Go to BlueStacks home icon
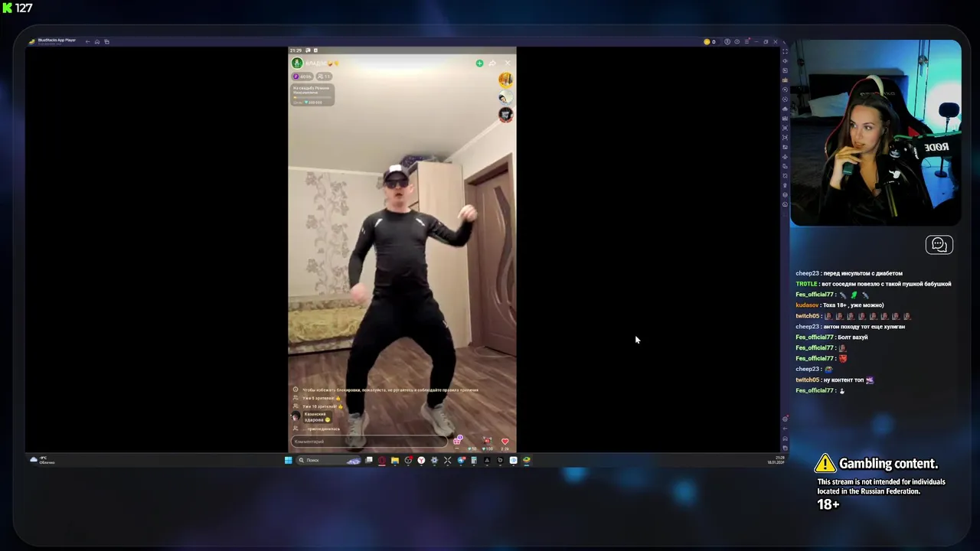The image size is (980, 551). pos(97,41)
